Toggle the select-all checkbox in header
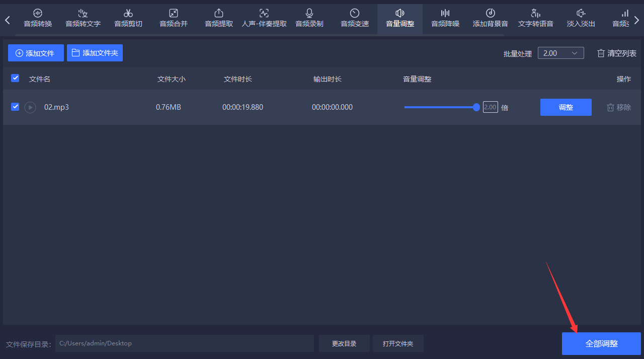The height and width of the screenshot is (359, 644). click(x=15, y=78)
